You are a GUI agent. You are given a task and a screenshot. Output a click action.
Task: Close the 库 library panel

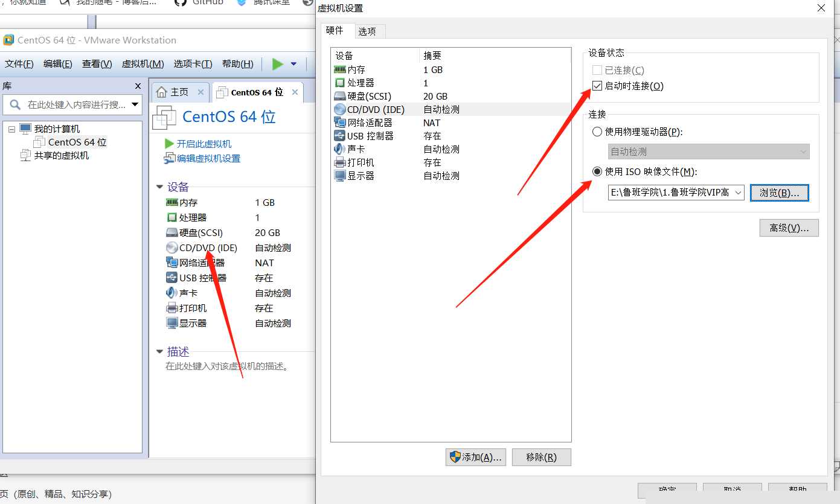(x=138, y=86)
